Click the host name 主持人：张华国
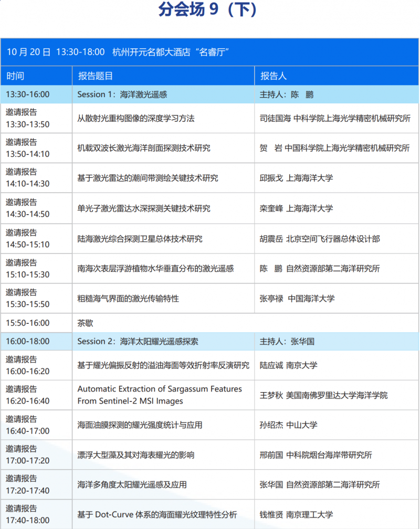This screenshot has width=420, height=529. pos(287,341)
